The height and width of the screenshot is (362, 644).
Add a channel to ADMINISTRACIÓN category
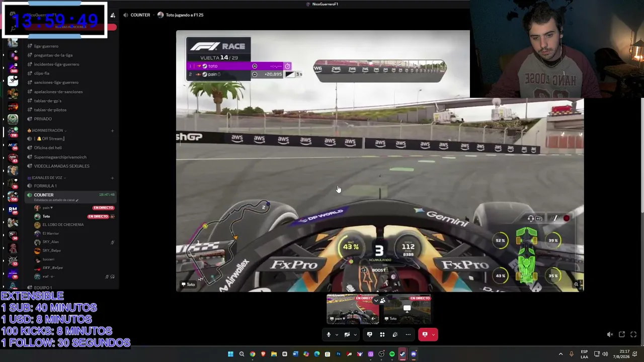[112, 131]
